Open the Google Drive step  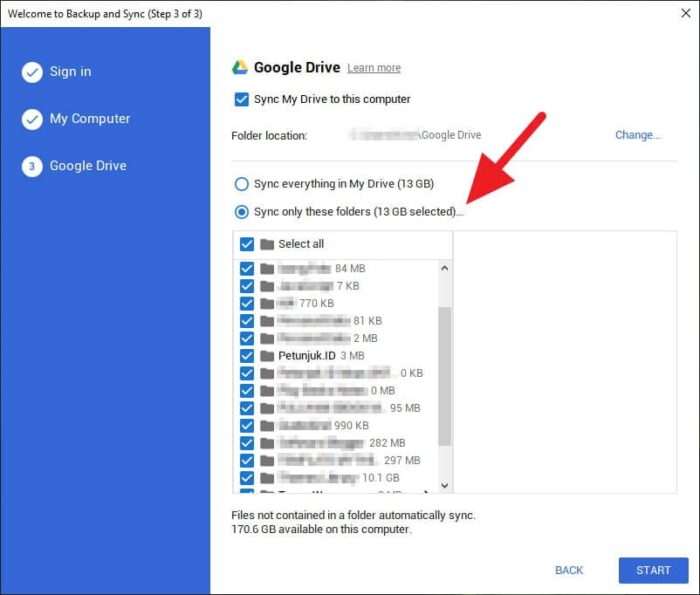(88, 166)
